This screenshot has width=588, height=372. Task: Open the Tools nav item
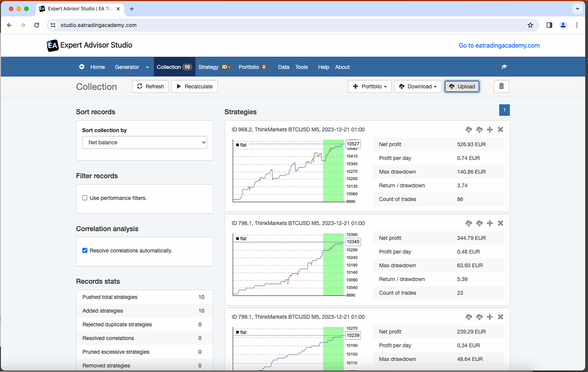coord(301,67)
